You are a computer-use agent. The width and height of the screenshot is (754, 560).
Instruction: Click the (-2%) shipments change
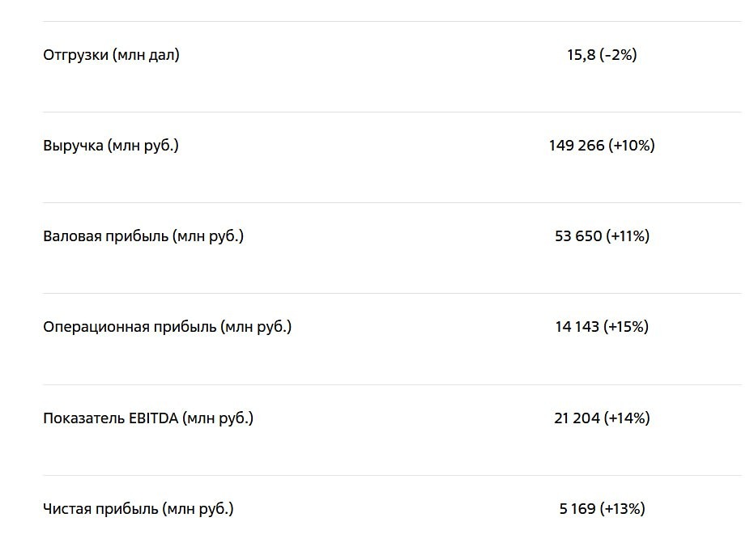[619, 55]
